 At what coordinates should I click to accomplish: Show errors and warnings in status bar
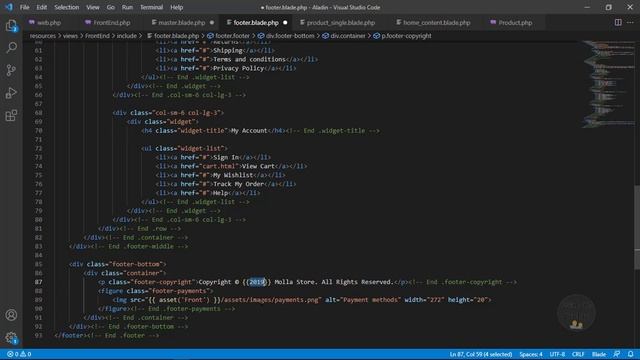[x=19, y=354]
